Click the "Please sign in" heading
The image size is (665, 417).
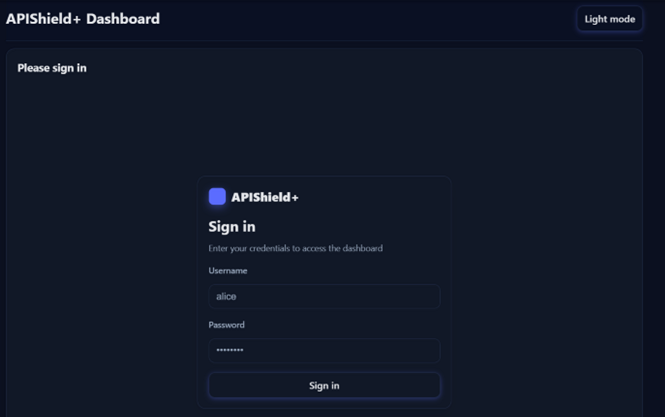coord(52,68)
